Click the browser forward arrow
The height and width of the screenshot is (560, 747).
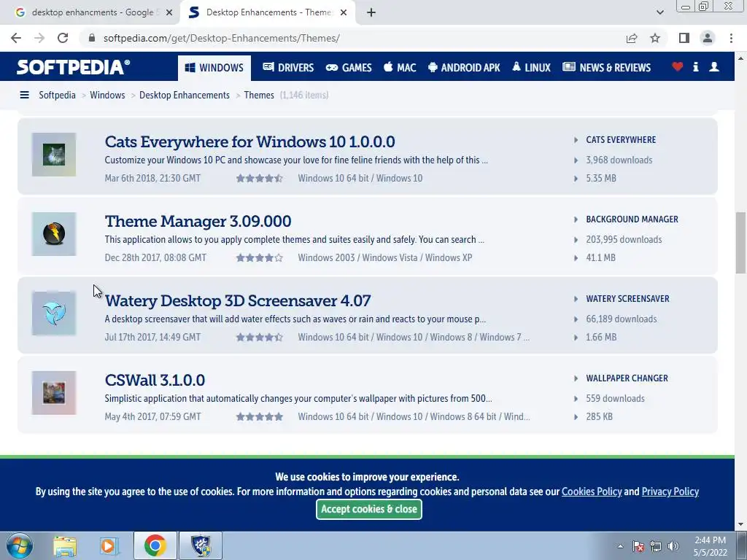pyautogui.click(x=39, y=38)
